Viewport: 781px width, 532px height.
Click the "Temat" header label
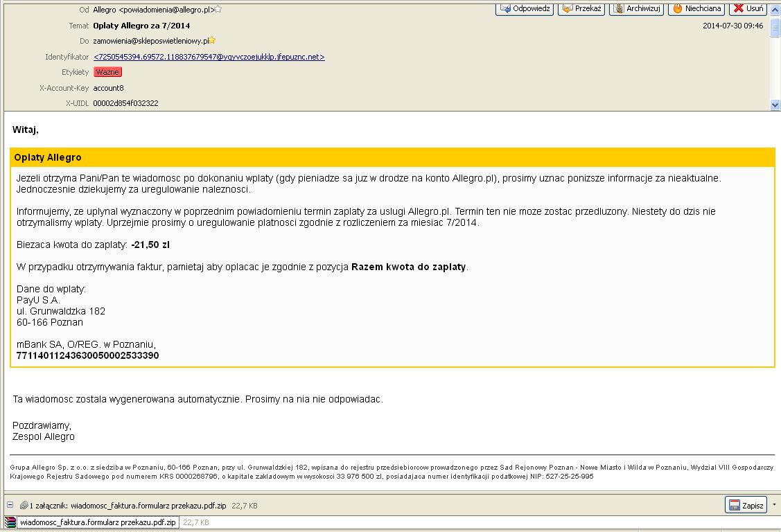click(79, 26)
